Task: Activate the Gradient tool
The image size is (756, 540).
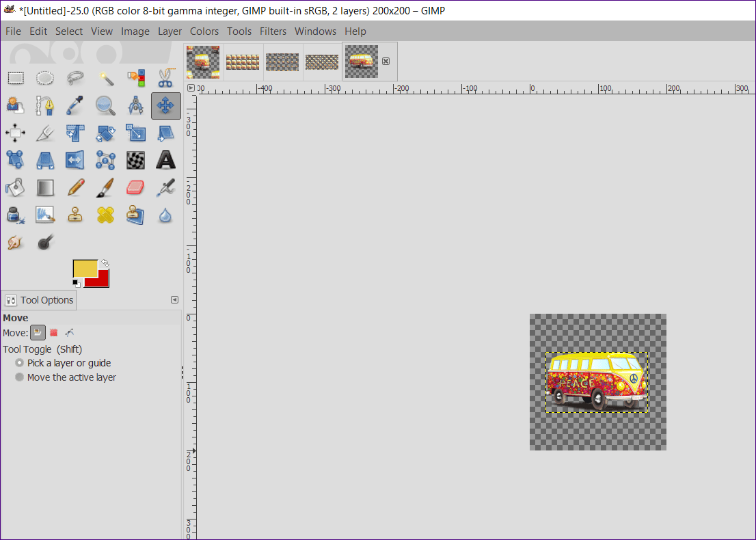Action: 45,187
